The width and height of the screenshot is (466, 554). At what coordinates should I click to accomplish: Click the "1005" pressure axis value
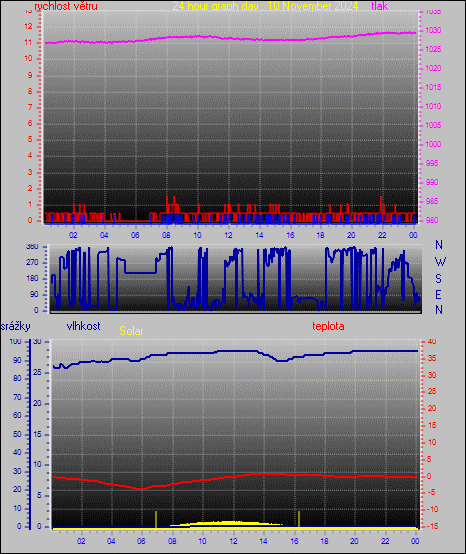[433, 125]
